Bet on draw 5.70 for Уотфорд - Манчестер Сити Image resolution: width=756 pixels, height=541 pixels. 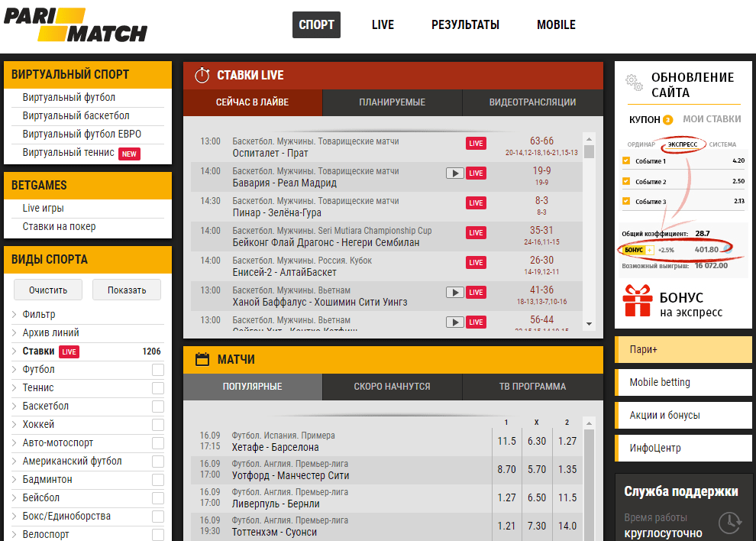point(537,469)
